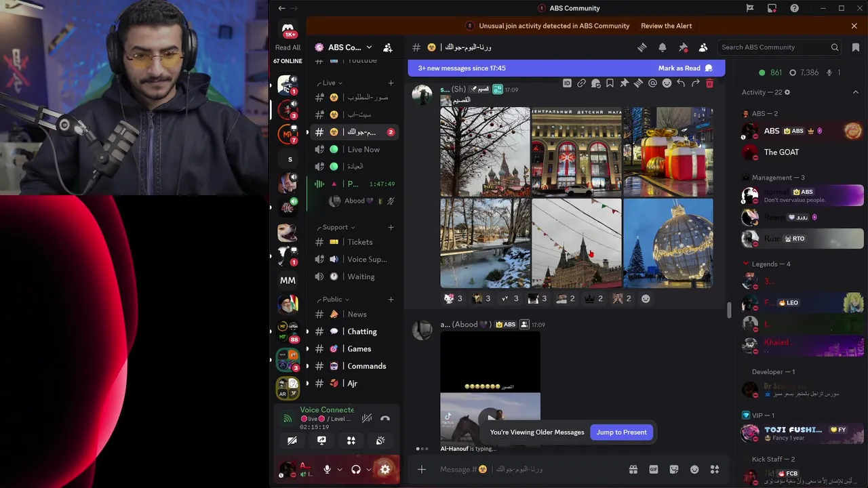The height and width of the screenshot is (488, 868).
Task: Mention the author with @ icon
Action: tap(652, 83)
